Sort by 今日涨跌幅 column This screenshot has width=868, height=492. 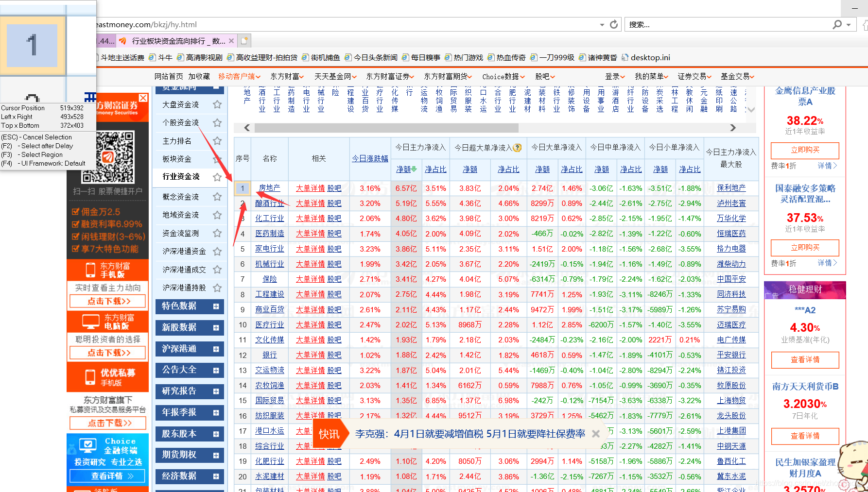click(x=370, y=158)
